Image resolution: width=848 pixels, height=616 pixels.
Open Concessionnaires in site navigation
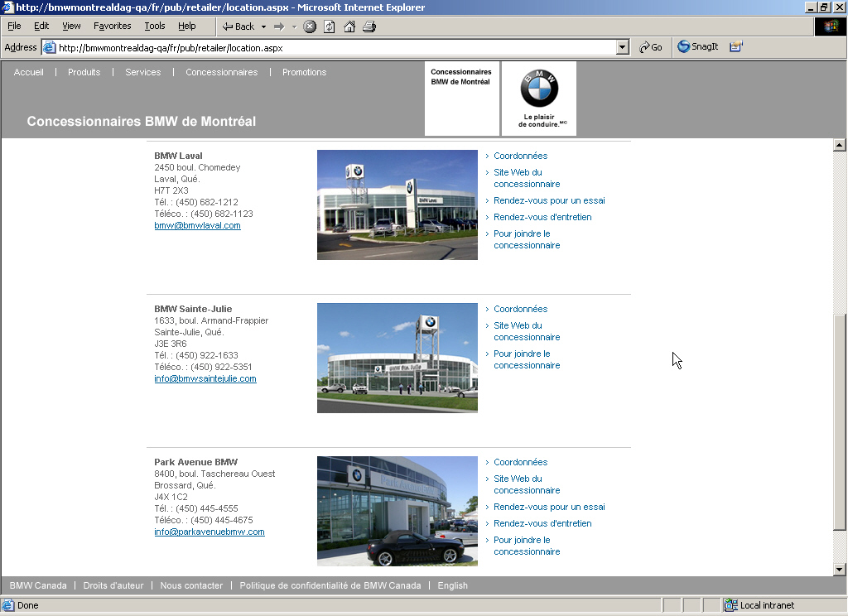222,72
